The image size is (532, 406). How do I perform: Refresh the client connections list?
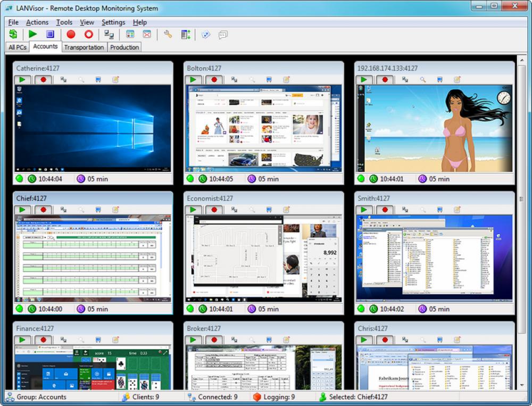click(x=13, y=34)
